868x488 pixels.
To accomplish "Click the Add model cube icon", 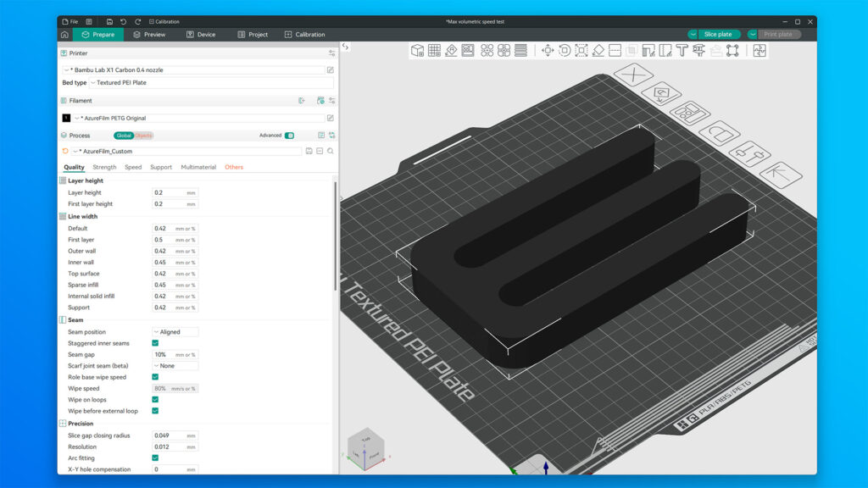I will click(x=417, y=51).
